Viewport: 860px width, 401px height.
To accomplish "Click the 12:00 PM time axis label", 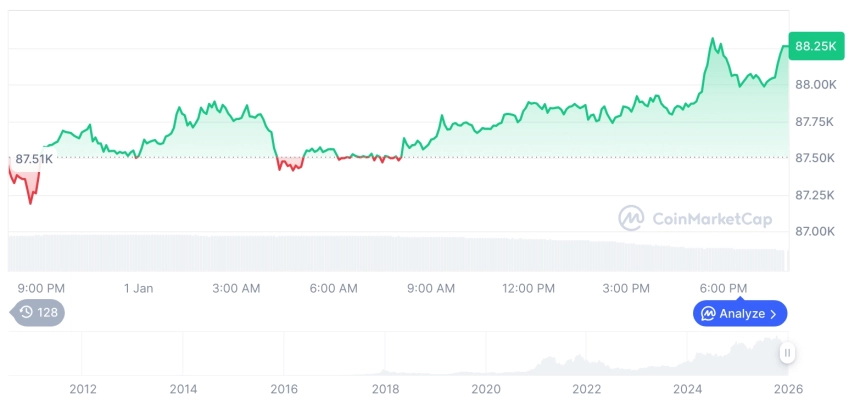I will point(528,288).
